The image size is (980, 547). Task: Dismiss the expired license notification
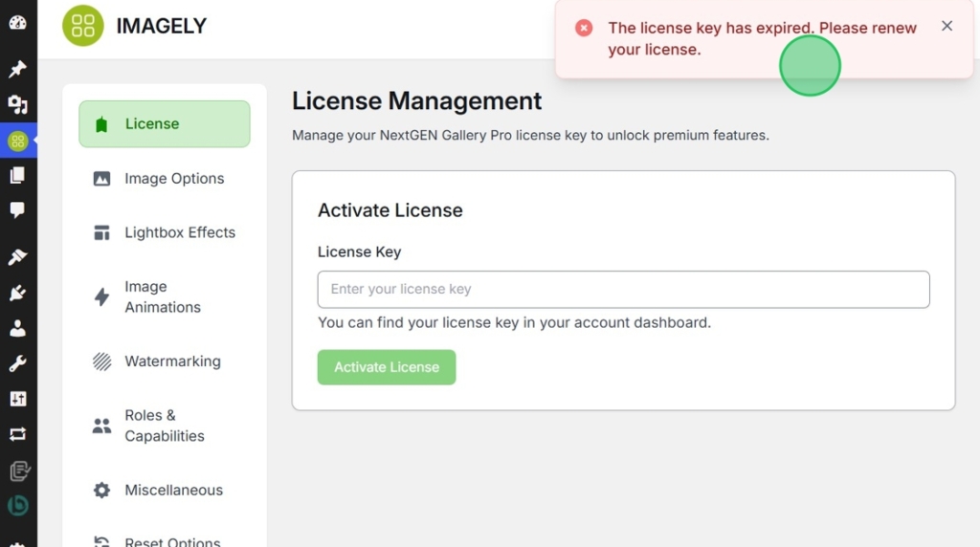(x=947, y=26)
